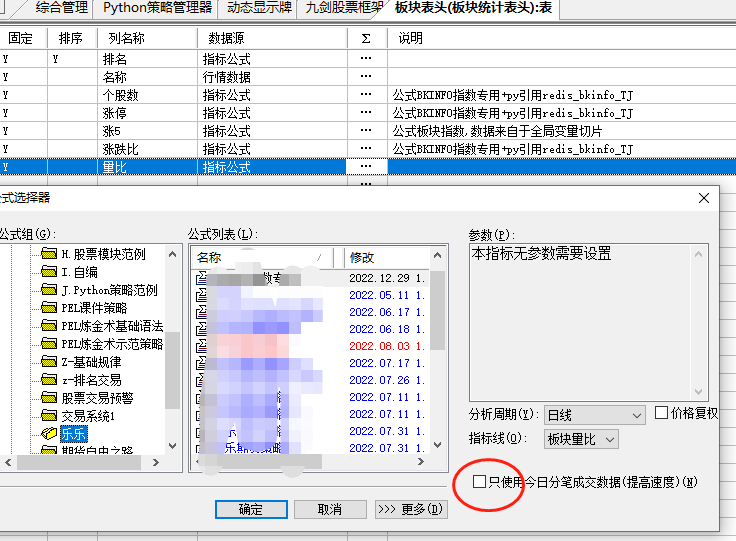
Task: Open ellipsis button in 排名 row
Action: pyautogui.click(x=366, y=59)
